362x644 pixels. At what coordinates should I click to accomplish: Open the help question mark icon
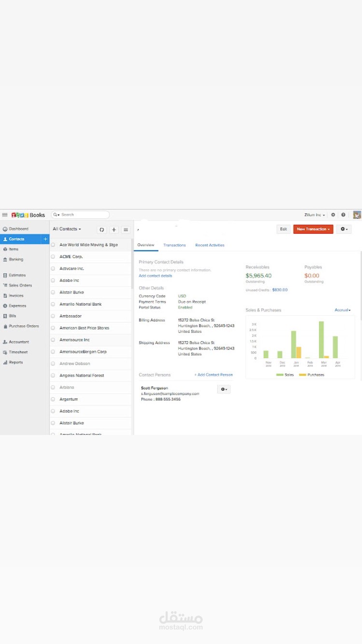[343, 215]
